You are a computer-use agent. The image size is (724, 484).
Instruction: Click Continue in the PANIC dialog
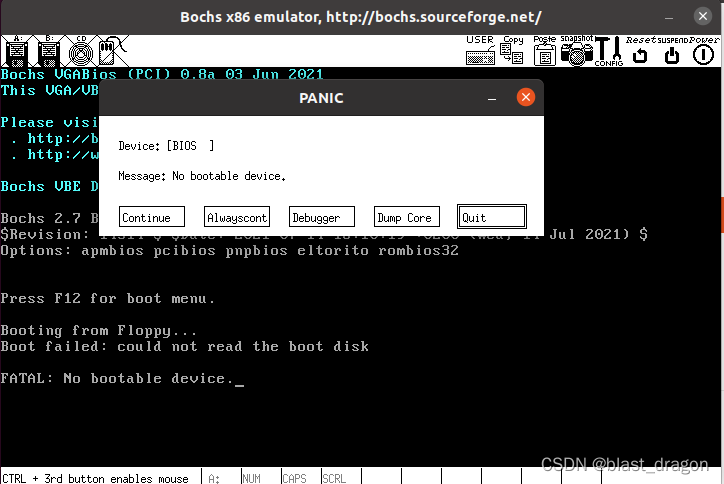(152, 217)
